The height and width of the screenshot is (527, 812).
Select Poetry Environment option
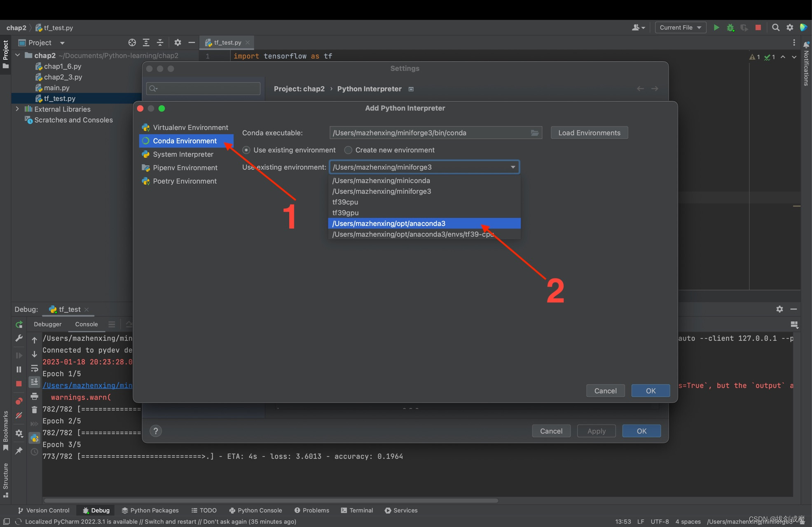click(185, 180)
